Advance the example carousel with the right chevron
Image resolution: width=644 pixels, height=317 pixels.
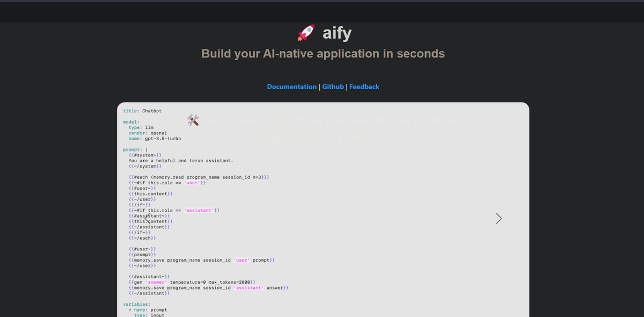click(x=499, y=218)
